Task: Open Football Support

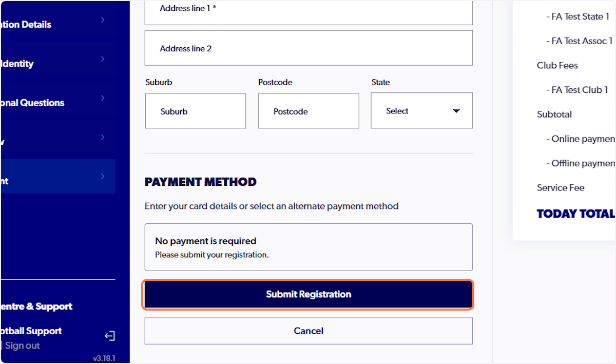Action: [31, 331]
